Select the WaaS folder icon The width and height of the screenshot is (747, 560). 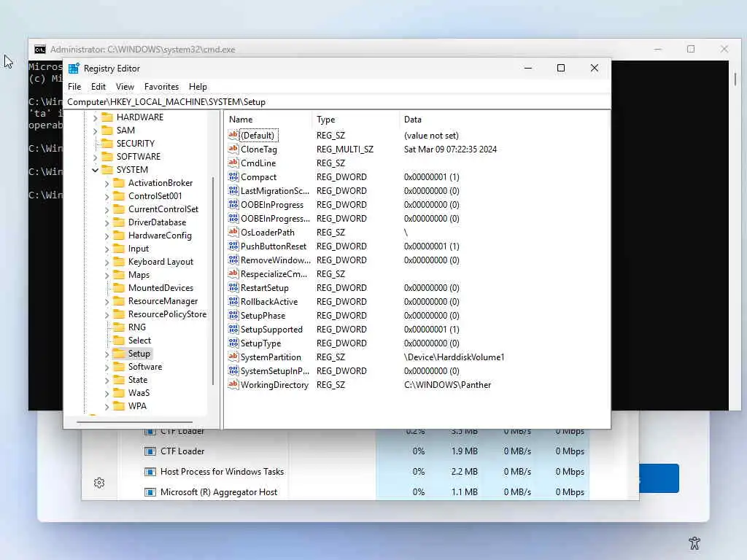119,393
